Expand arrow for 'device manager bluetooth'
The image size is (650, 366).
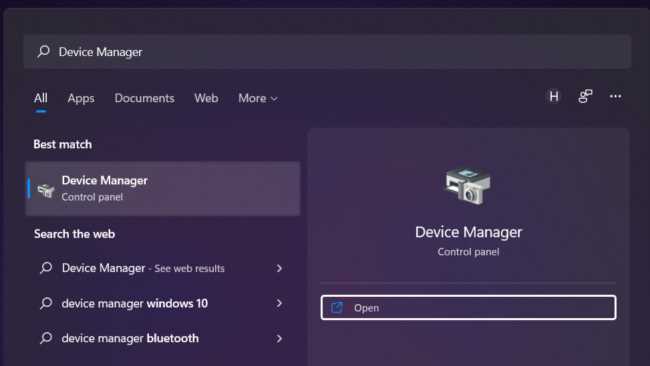point(279,338)
